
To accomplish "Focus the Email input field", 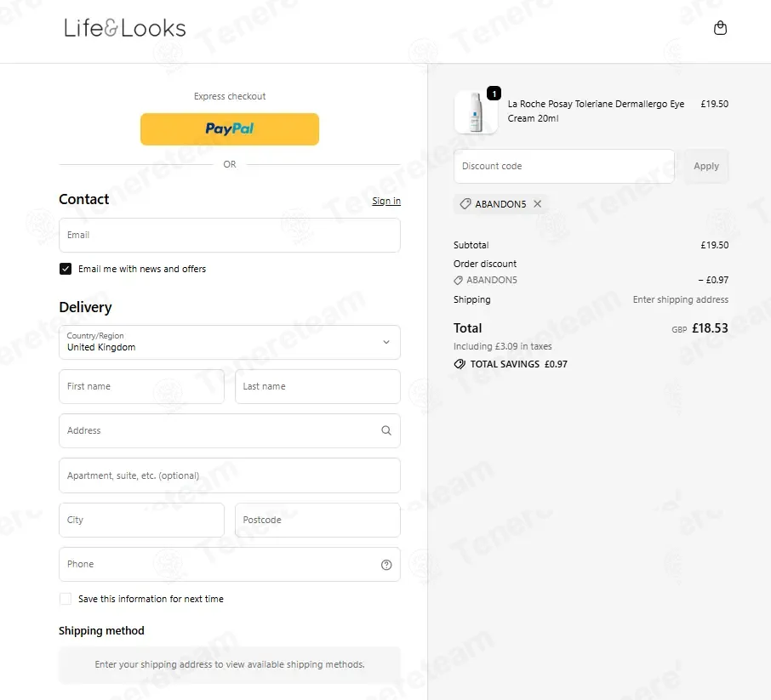I will (x=230, y=235).
